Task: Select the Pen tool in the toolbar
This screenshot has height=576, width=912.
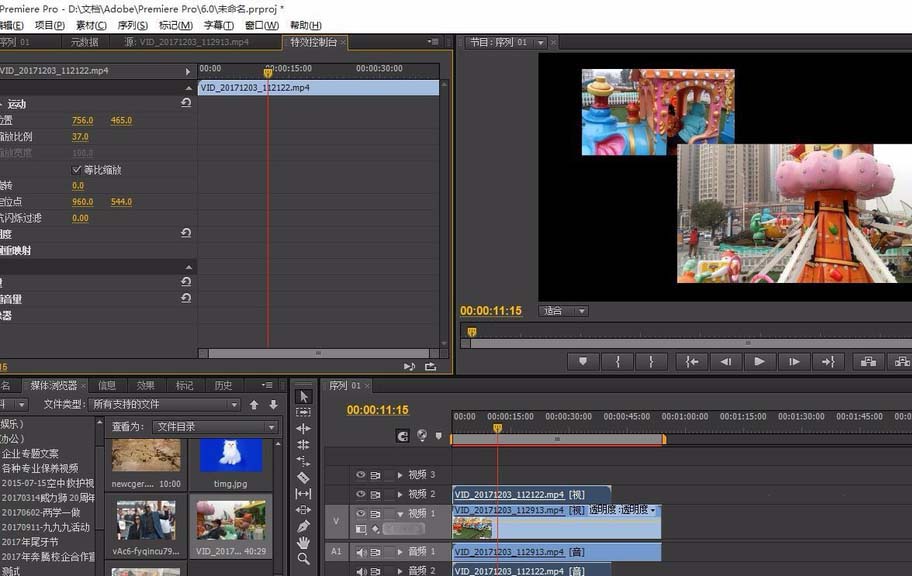Action: tap(304, 526)
